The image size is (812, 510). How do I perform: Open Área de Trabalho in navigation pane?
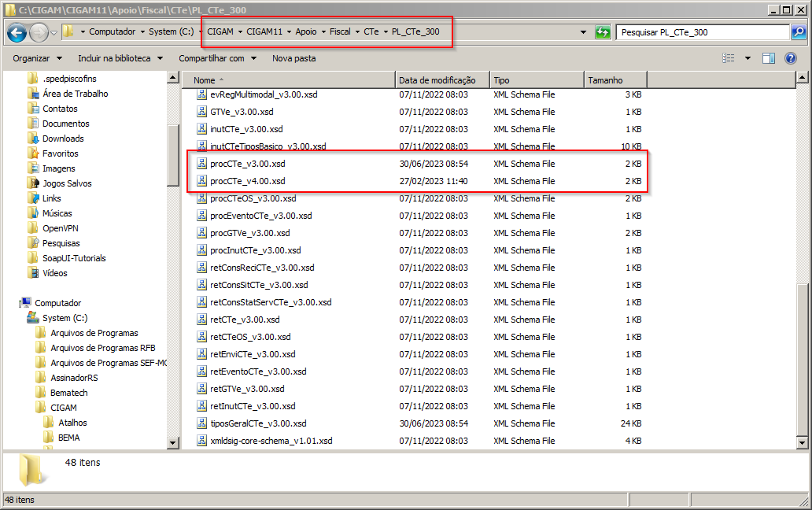(75, 94)
